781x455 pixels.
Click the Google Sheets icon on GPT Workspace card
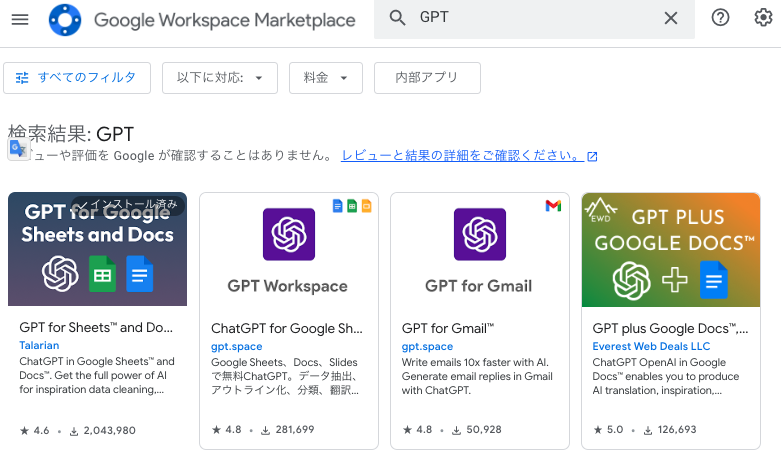[x=352, y=205]
